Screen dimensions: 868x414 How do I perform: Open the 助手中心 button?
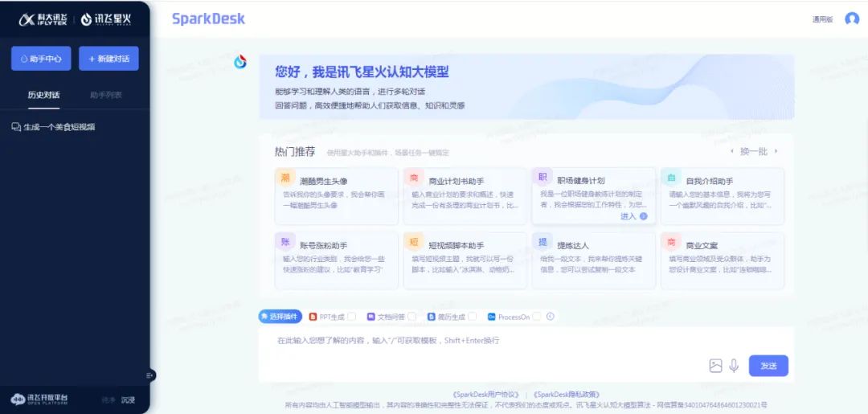pos(41,58)
